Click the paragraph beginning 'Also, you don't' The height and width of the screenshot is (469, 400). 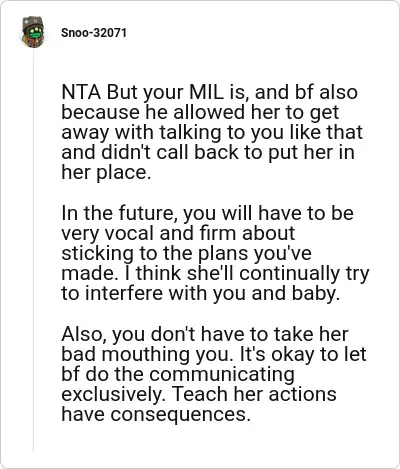pos(214,374)
